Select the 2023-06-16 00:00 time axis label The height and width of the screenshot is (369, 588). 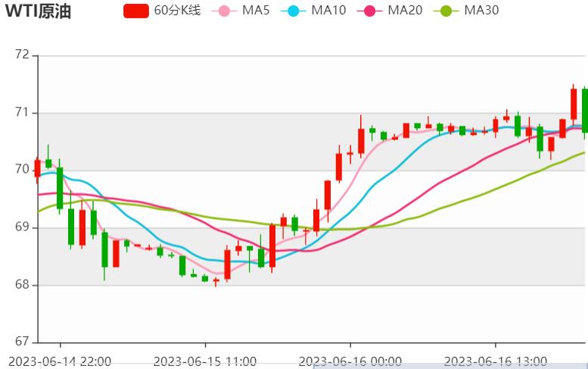click(x=350, y=361)
